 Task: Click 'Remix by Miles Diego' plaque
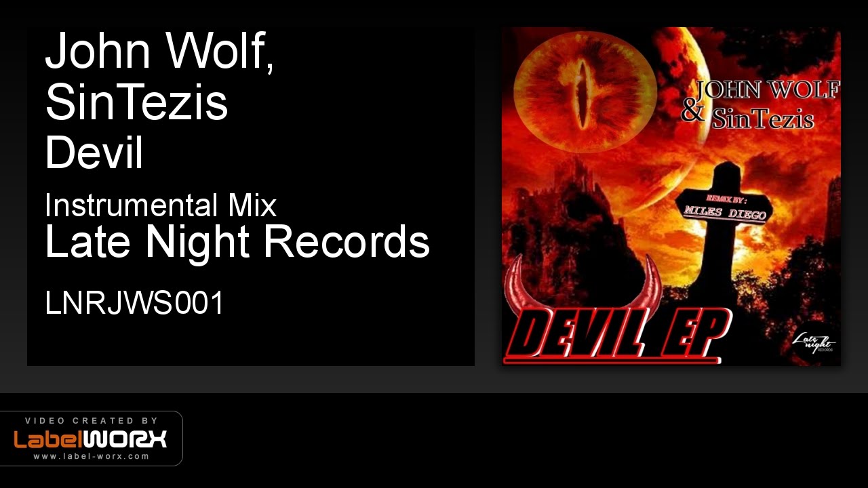726,207
